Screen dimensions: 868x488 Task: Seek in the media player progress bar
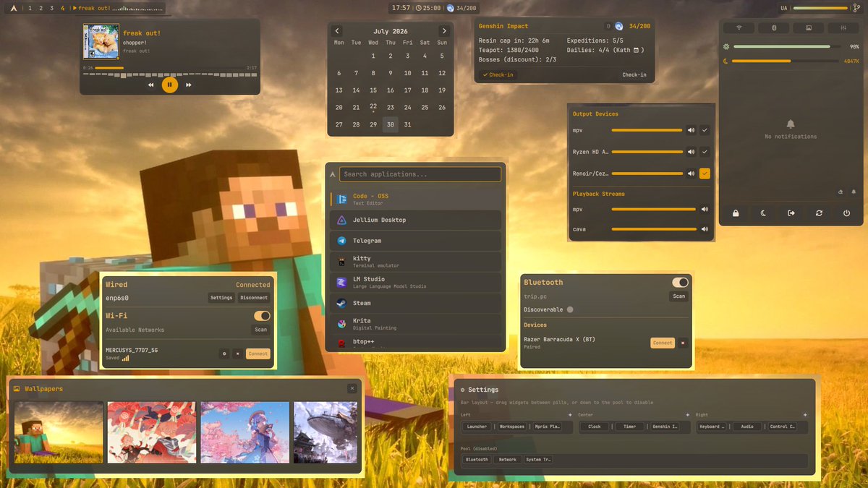click(x=169, y=68)
